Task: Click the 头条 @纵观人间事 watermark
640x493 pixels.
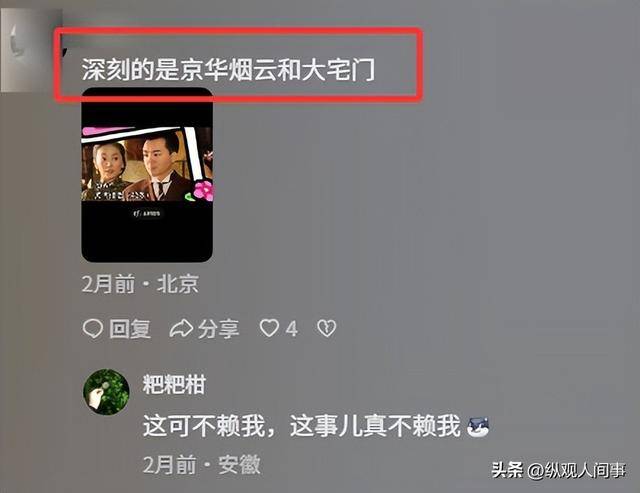Action: (x=558, y=470)
